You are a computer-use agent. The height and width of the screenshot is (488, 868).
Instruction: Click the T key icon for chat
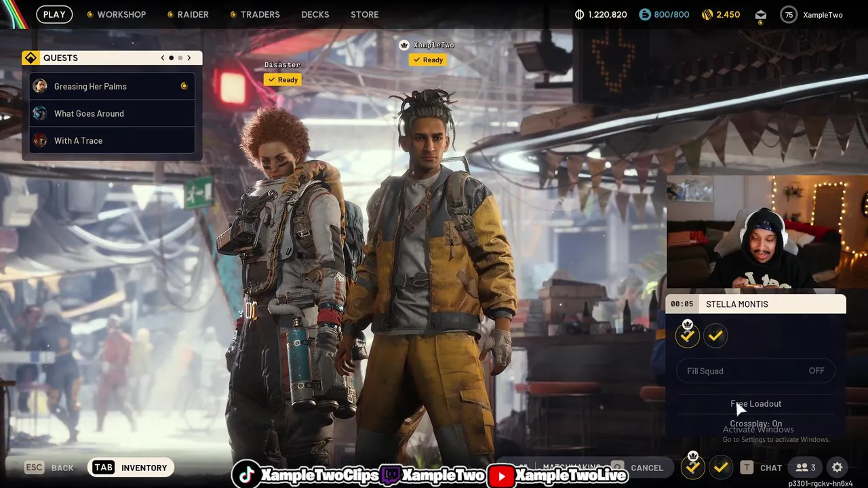click(x=747, y=468)
